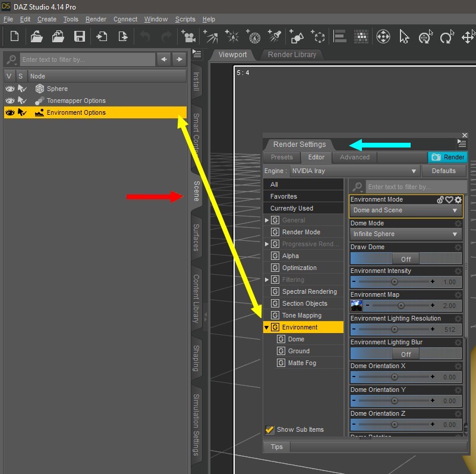The height and width of the screenshot is (474, 476).
Task: Expand the Filtering settings group
Action: click(x=267, y=280)
